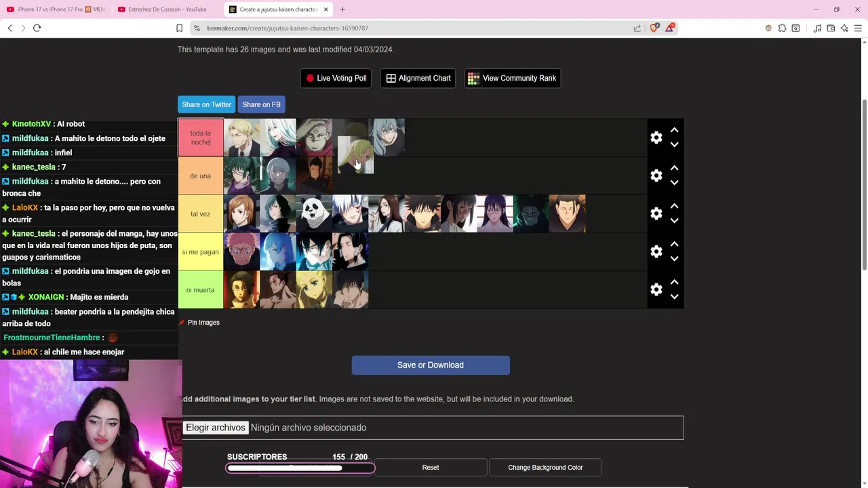Screen dimensions: 868x488
Task: Edit the yellow 'tal vez' tier label
Action: click(x=201, y=213)
